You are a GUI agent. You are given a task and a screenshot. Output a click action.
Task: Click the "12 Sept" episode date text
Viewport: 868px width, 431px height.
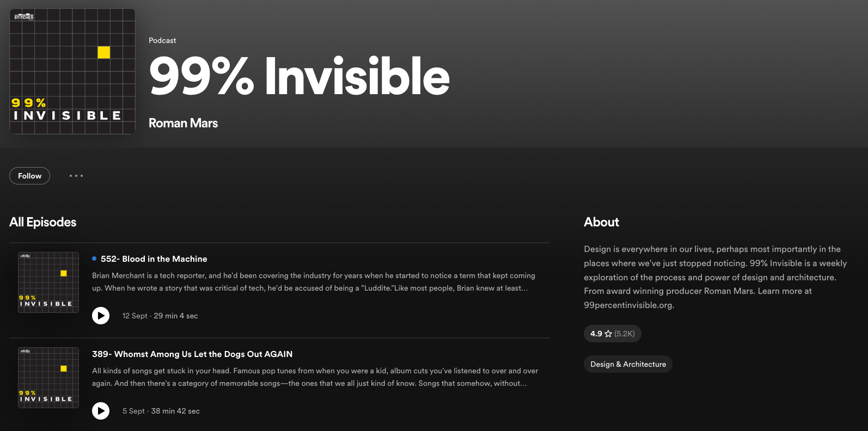pos(135,316)
